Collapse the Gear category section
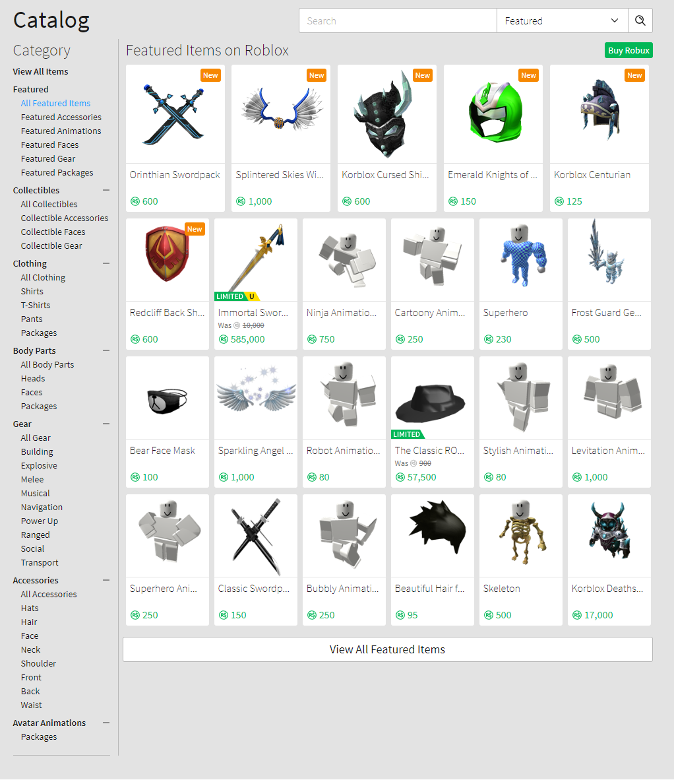Image resolution: width=674 pixels, height=784 pixels. click(106, 424)
